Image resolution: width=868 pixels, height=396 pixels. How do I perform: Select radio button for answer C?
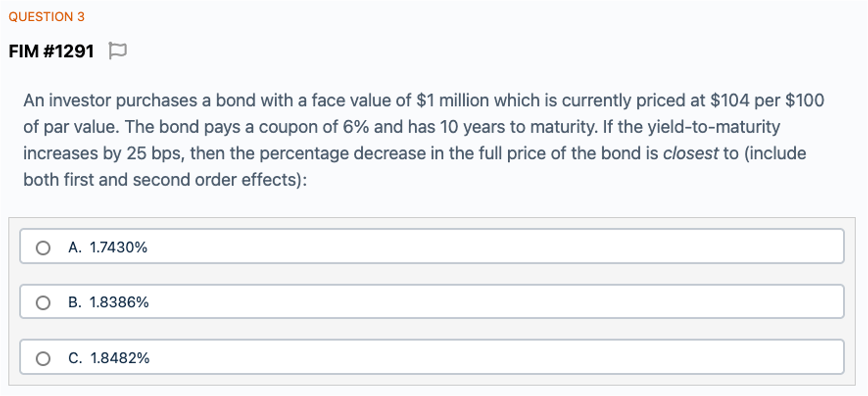click(x=43, y=358)
